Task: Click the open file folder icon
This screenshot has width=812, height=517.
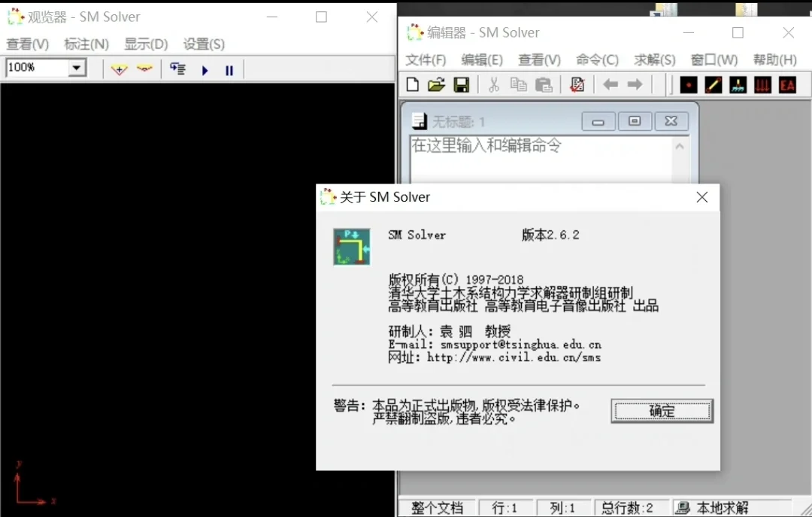Action: (436, 84)
